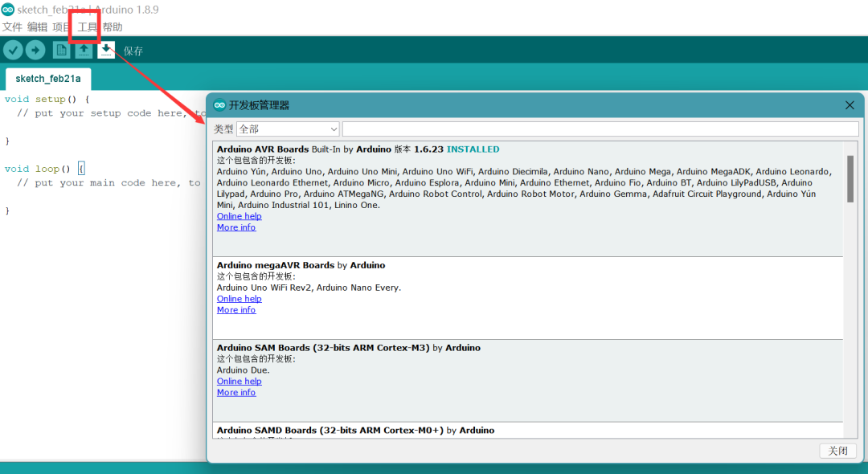The height and width of the screenshot is (474, 868).
Task: Open More info for Arduino AVR Boards
Action: coord(236,227)
